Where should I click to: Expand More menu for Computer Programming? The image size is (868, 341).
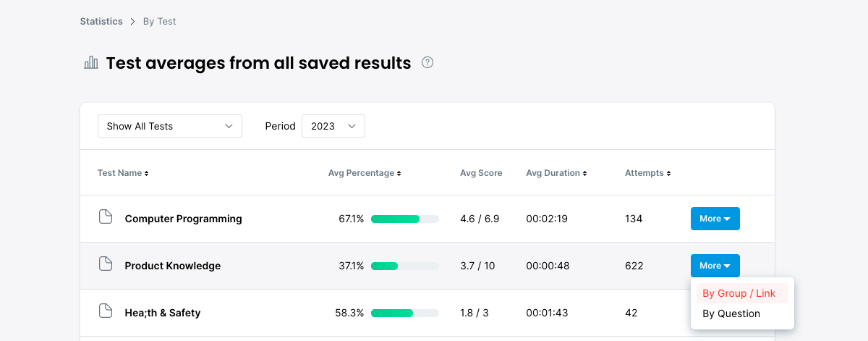click(x=715, y=219)
